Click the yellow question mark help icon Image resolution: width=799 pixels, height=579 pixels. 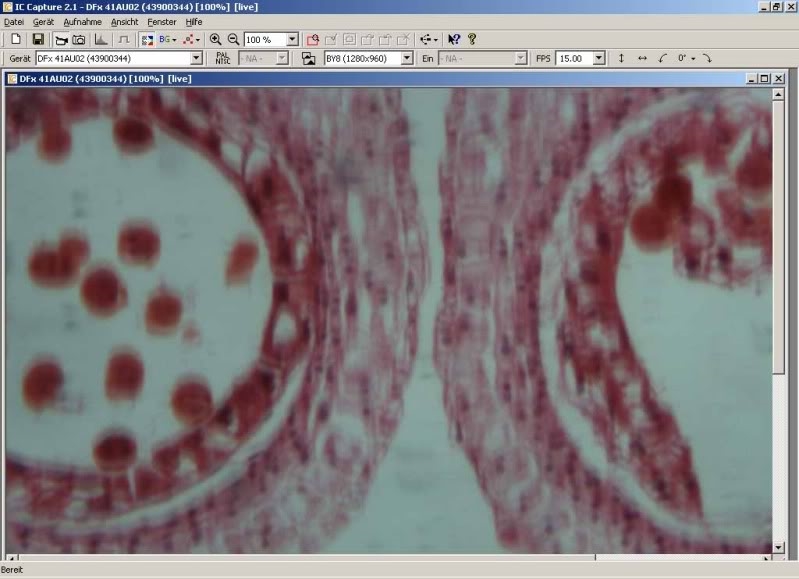[472, 39]
